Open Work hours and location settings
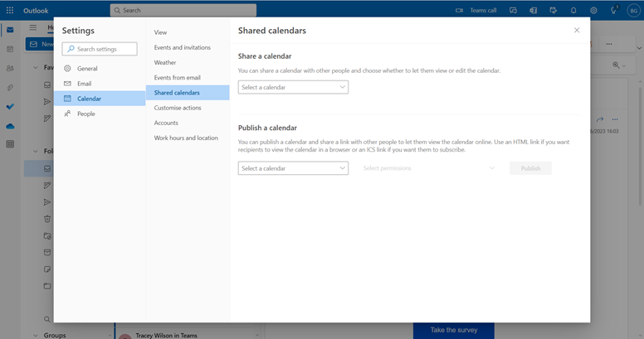Viewport: 644px width, 339px height. (x=186, y=138)
